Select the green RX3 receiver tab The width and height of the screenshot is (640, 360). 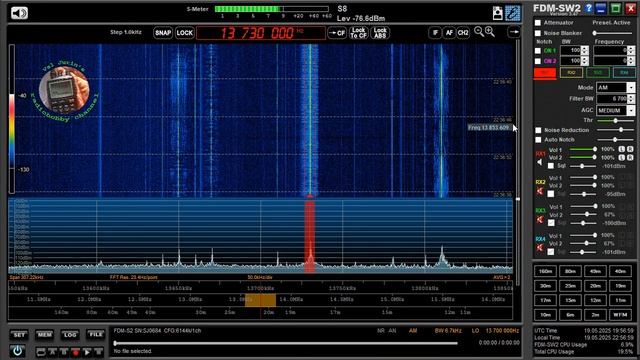point(598,73)
